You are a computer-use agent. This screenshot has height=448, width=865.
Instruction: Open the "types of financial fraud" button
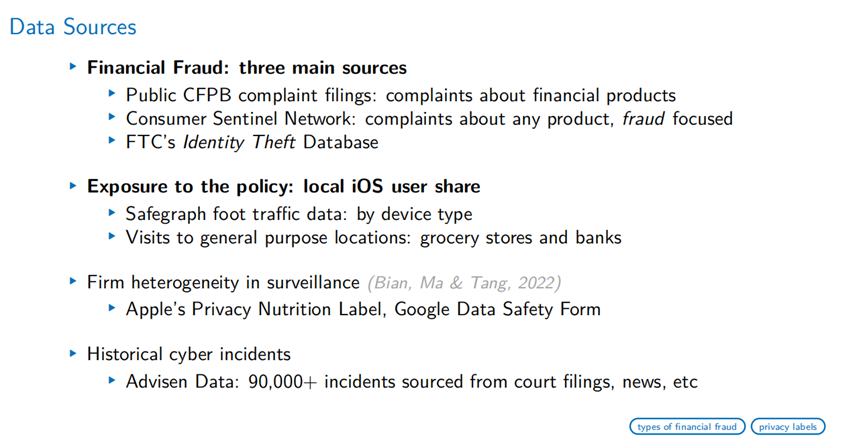(x=689, y=427)
